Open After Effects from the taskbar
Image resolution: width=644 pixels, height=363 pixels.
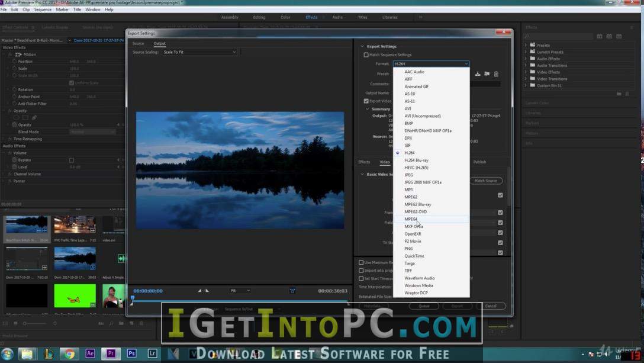[90, 354]
